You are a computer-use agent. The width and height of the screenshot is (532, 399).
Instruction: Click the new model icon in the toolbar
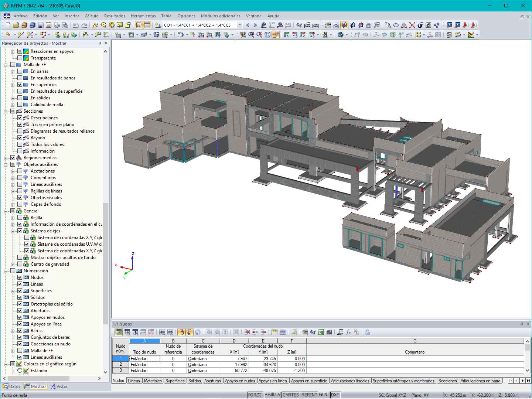pyautogui.click(x=7, y=25)
